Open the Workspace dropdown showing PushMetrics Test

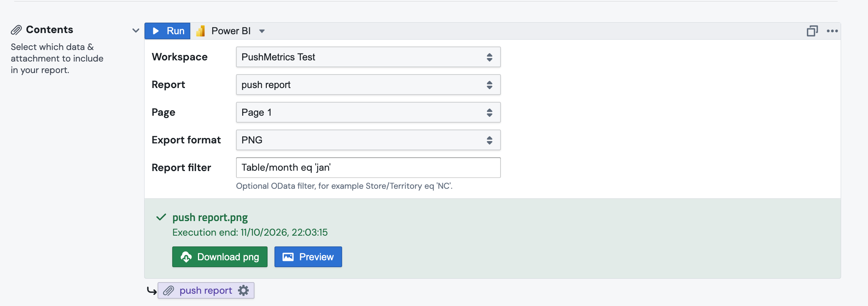368,57
